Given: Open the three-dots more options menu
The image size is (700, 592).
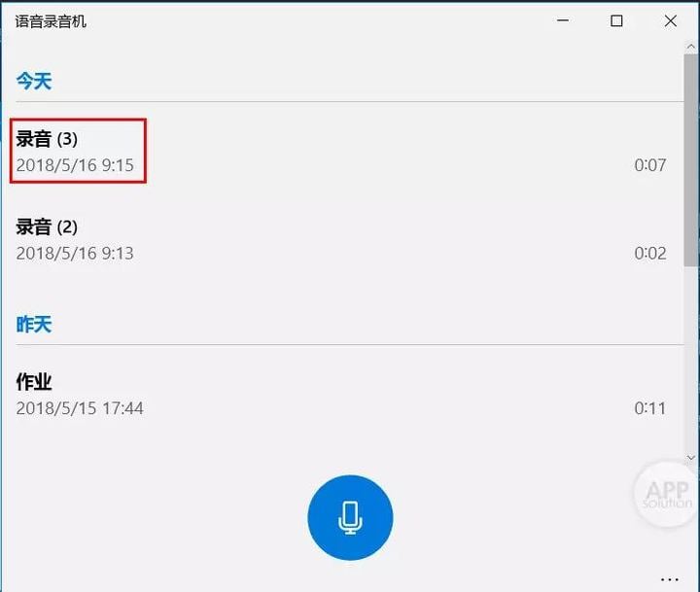Looking at the screenshot, I should (669, 579).
